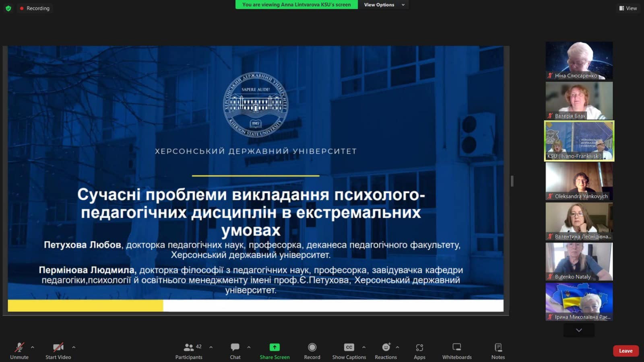Click the participant count 42

click(198, 346)
